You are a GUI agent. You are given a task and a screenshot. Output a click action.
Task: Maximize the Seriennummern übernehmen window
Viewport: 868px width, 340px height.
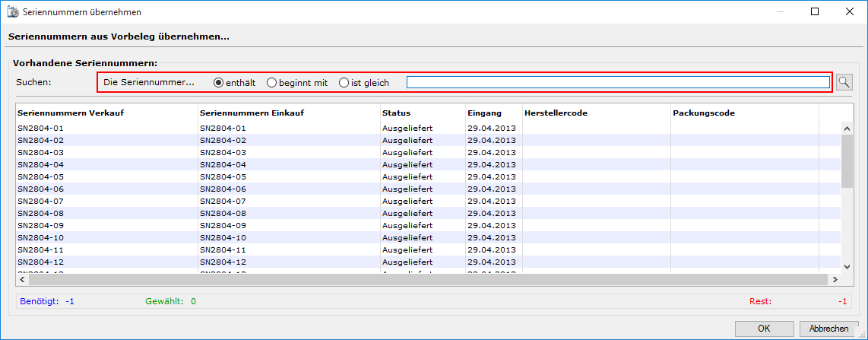(815, 12)
